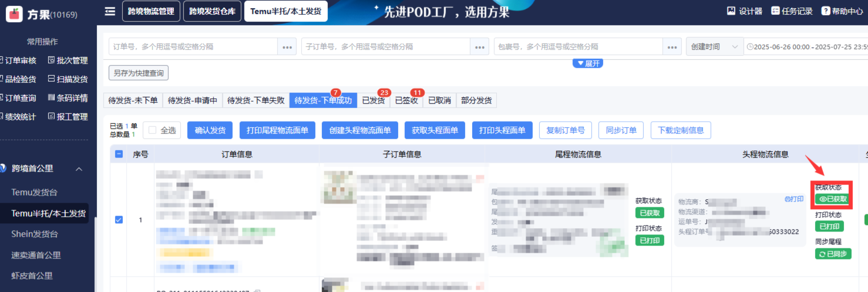Uncheck the row 1 checkbox

tap(119, 220)
